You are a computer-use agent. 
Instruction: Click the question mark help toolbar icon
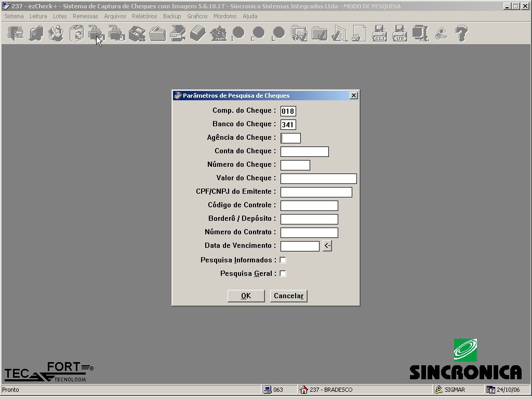(461, 34)
